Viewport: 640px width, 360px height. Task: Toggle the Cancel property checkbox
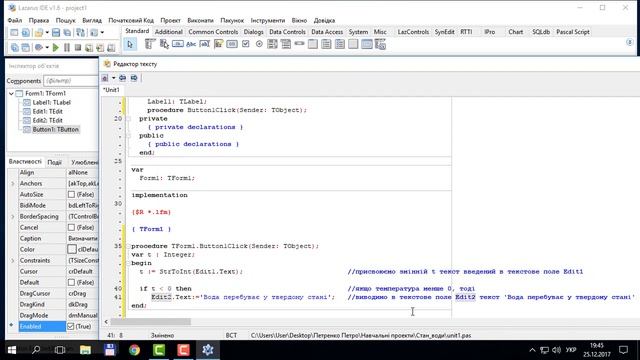click(71, 227)
